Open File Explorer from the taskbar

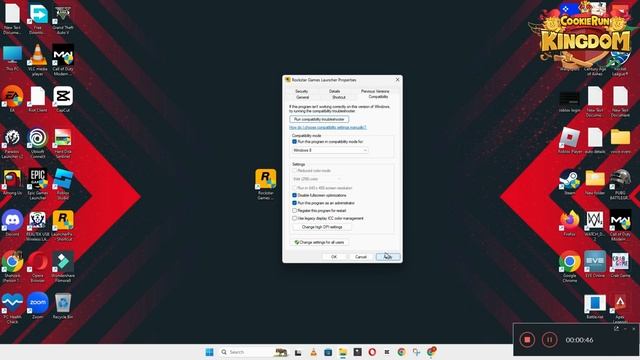[x=342, y=352]
